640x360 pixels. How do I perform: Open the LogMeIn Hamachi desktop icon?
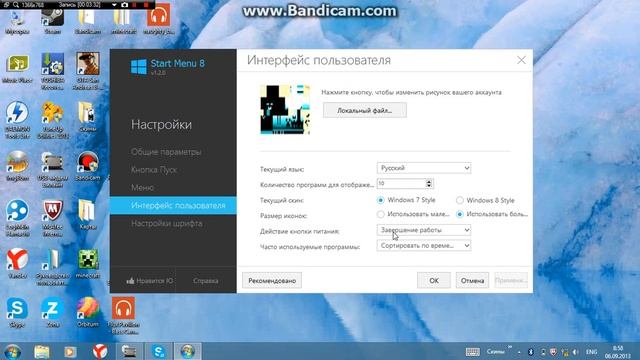pos(17,217)
